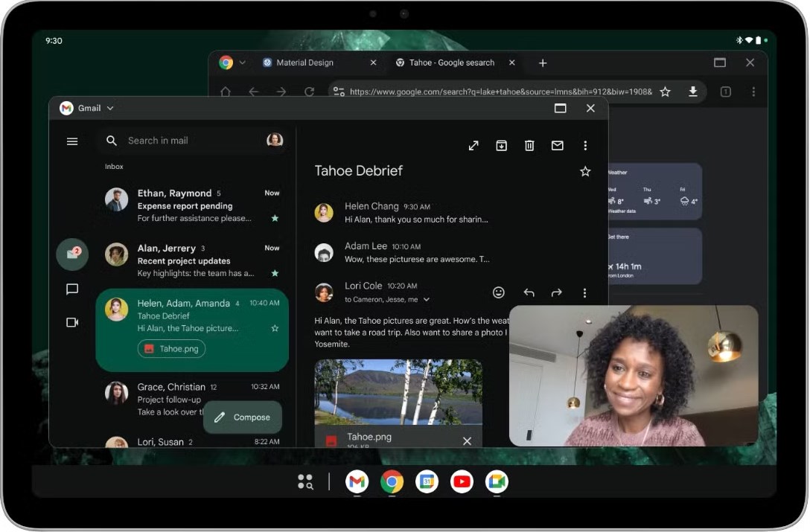Star the Tahoe Debrief conversation header
The width and height of the screenshot is (810, 532).
point(585,172)
